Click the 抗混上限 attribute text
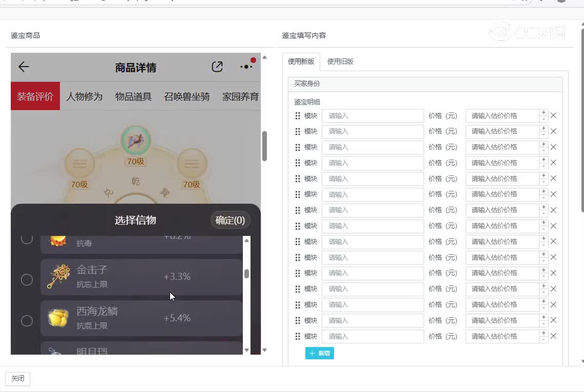 coord(92,326)
